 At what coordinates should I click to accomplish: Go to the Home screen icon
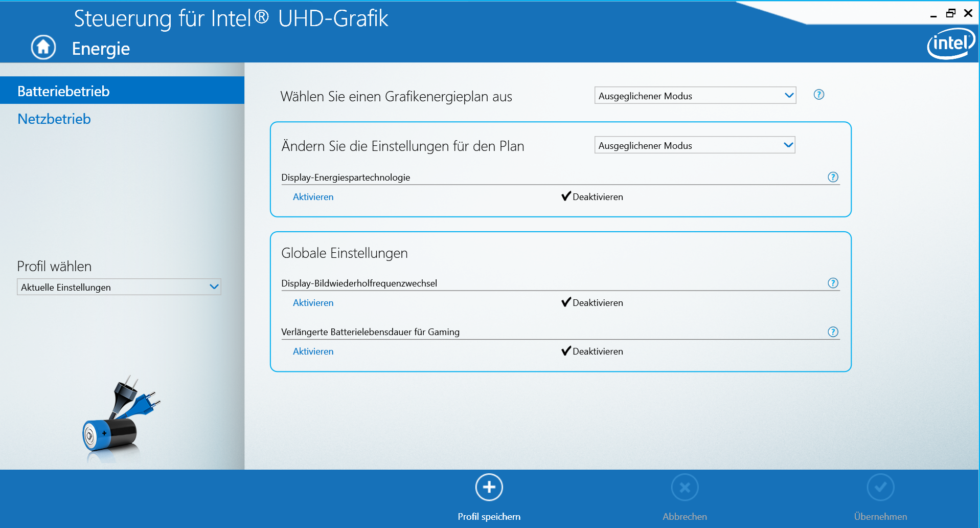43,48
